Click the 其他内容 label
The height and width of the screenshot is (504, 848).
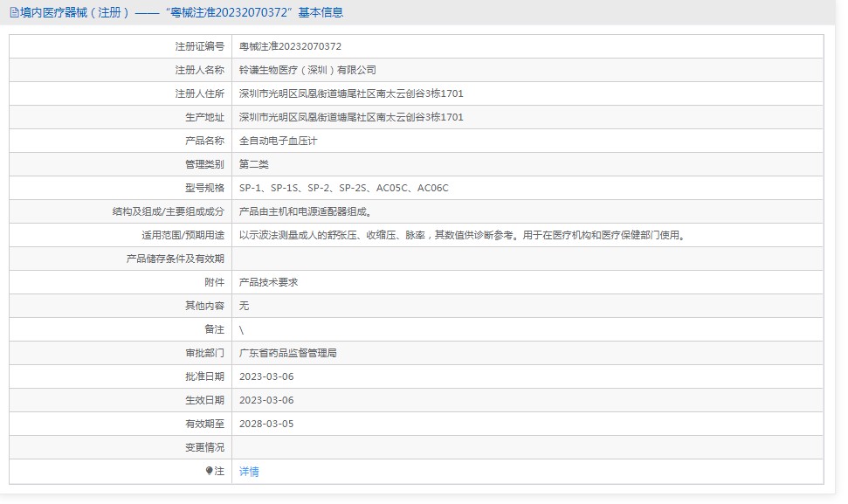pyautogui.click(x=204, y=306)
